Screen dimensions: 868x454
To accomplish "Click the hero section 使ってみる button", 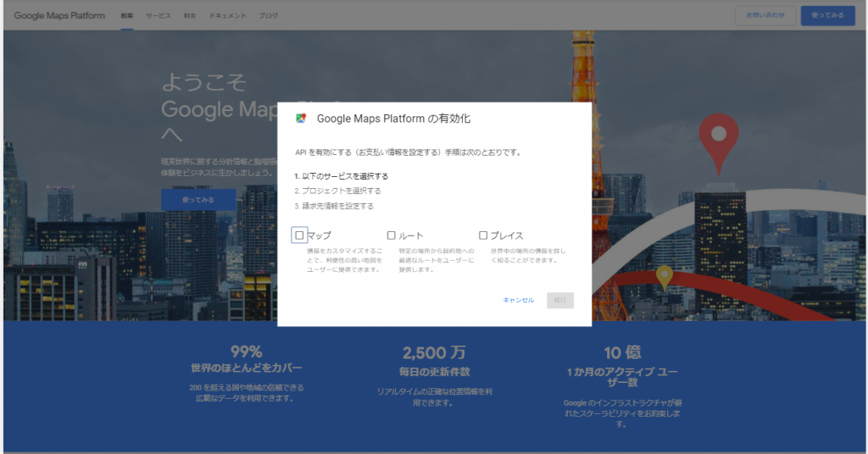I will pyautogui.click(x=198, y=200).
